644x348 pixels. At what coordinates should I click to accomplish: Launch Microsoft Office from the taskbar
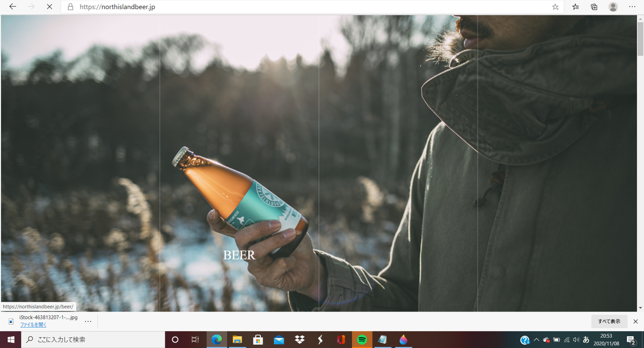point(341,339)
